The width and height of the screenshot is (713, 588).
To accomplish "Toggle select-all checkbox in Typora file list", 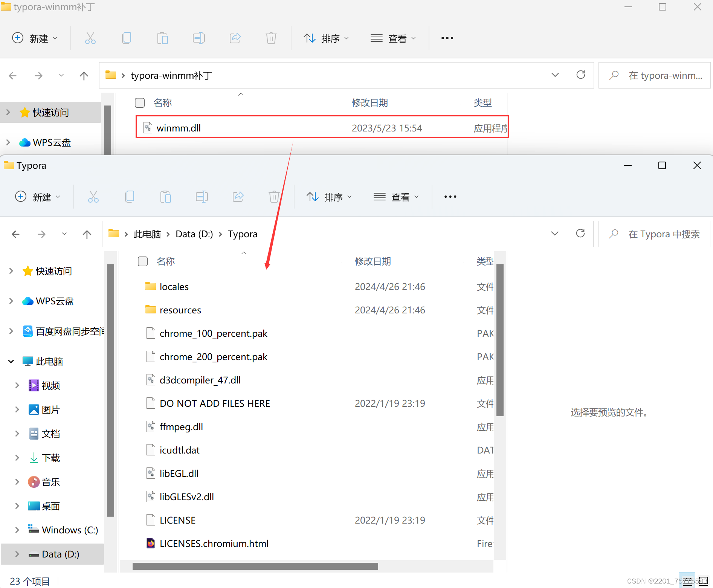I will pos(143,261).
